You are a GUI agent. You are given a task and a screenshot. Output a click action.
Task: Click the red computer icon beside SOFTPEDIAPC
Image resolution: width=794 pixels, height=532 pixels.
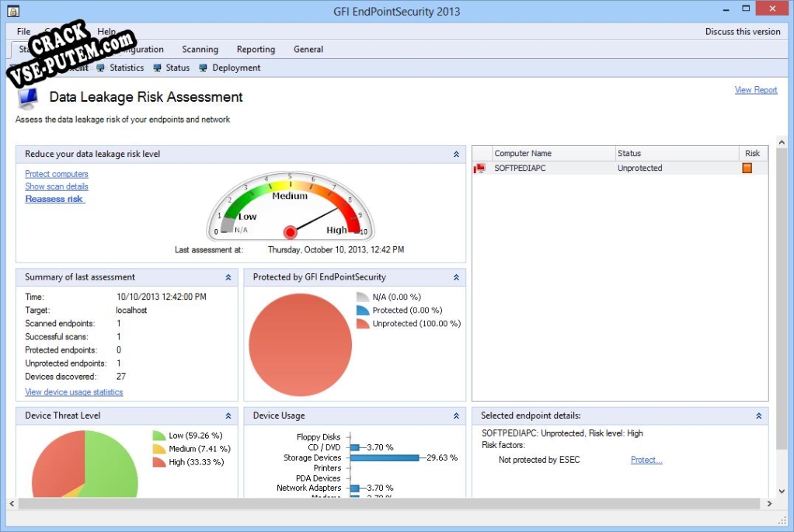click(480, 168)
